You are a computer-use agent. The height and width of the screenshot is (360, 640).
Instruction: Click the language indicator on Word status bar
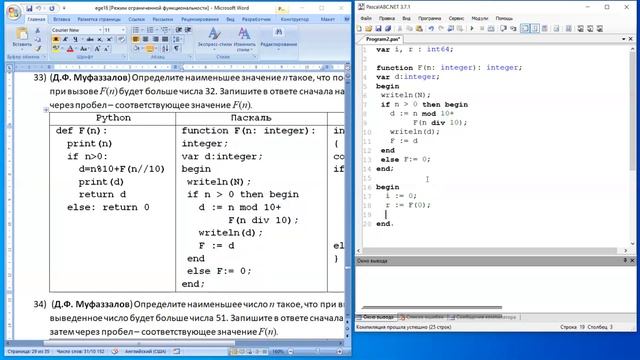click(x=145, y=351)
